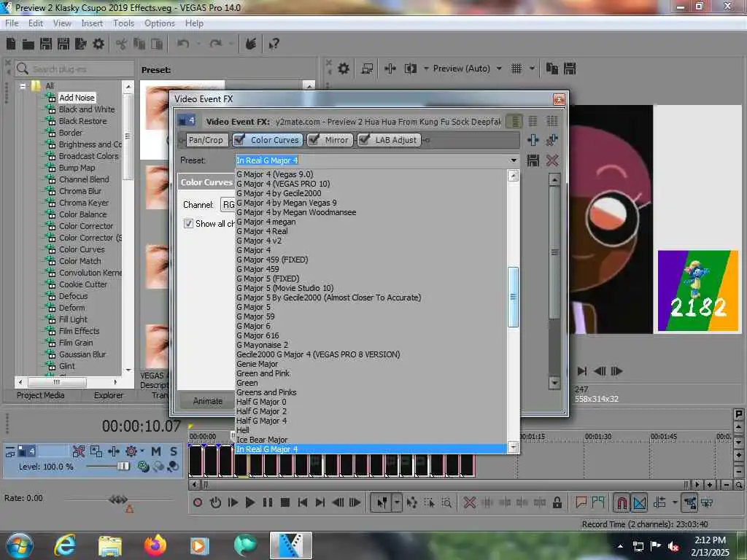Screen dimensions: 747x560
Task: Click Split Screen View icon in preview
Action: [x=410, y=69]
